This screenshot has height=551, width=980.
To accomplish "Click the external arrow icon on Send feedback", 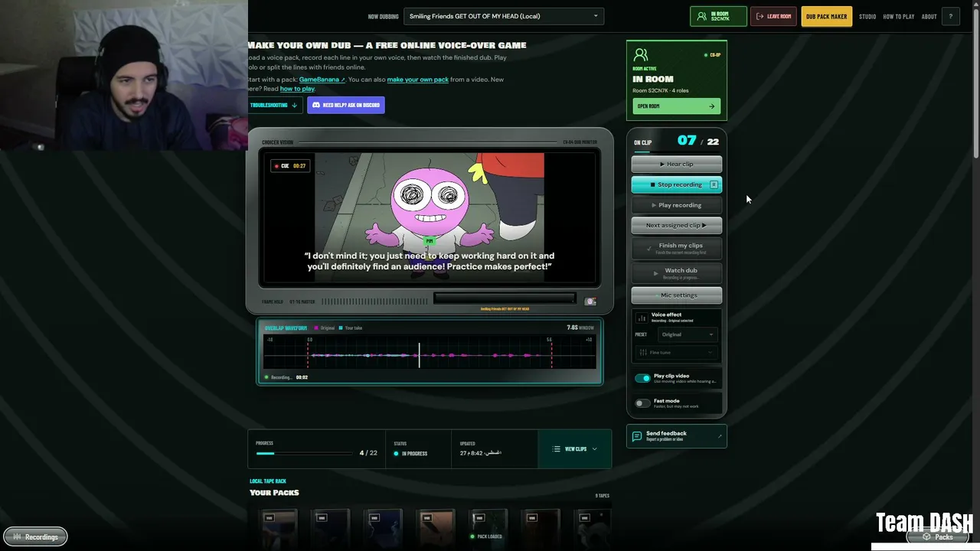I will pos(720,436).
